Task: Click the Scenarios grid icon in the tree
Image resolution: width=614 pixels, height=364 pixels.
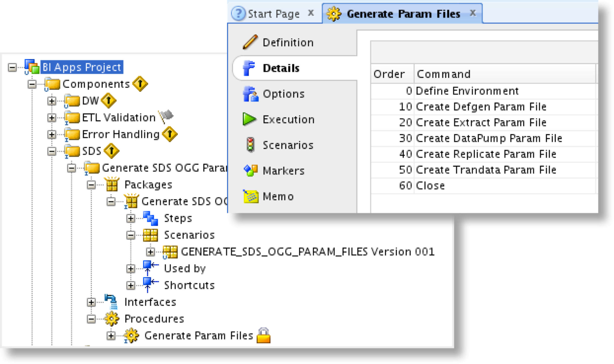Action: coord(150,235)
